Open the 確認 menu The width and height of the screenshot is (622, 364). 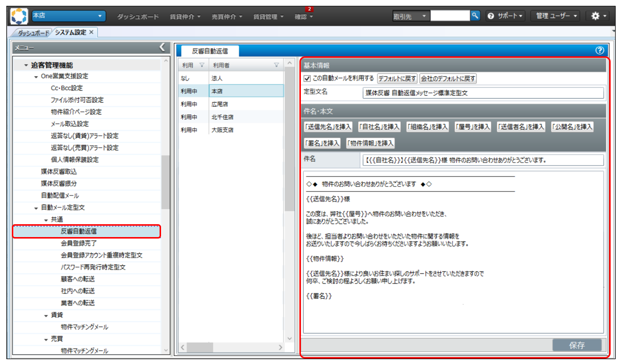tap(304, 16)
